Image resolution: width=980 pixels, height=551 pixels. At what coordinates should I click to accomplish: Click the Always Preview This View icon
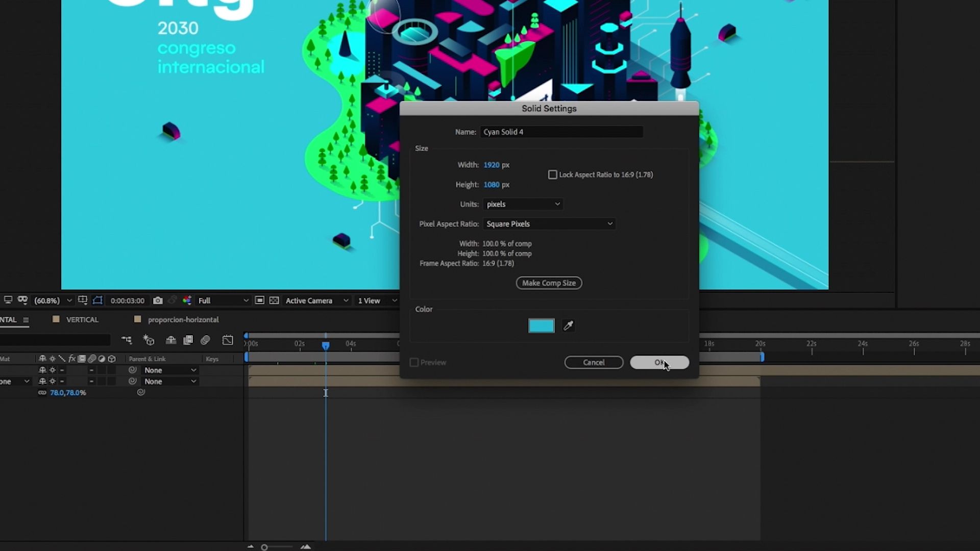8,300
